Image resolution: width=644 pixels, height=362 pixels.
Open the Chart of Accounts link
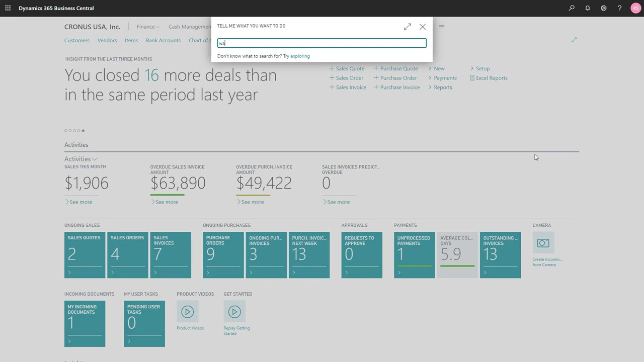(200, 40)
